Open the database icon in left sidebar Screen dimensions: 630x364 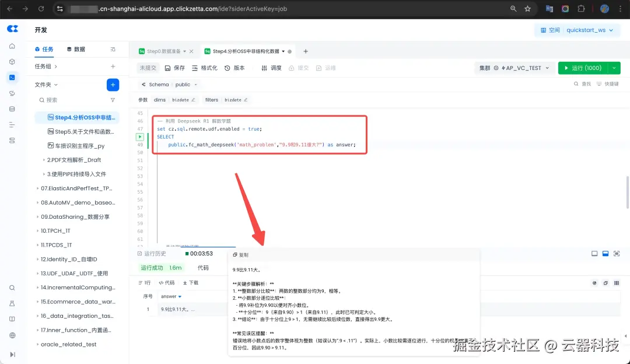pyautogui.click(x=12, y=109)
